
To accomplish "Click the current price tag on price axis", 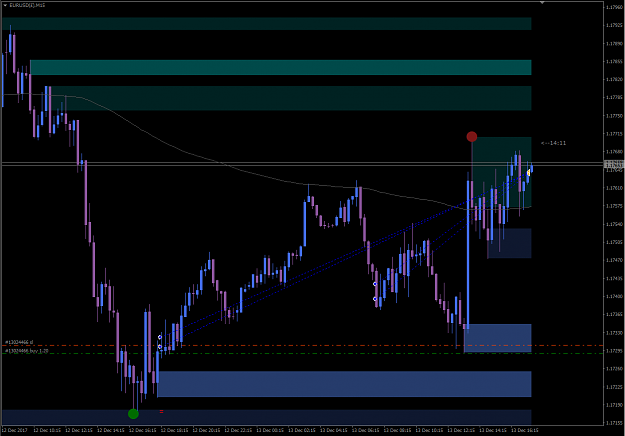I will point(614,164).
